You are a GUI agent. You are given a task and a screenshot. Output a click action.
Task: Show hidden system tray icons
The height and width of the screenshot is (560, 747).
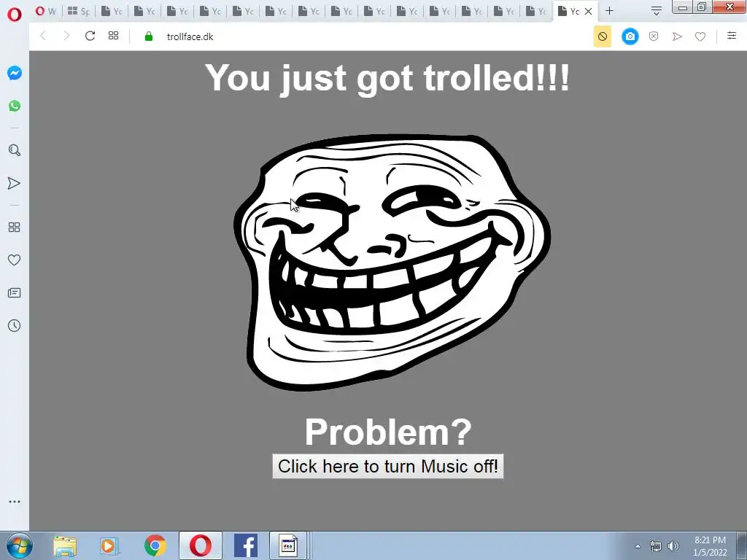(638, 546)
